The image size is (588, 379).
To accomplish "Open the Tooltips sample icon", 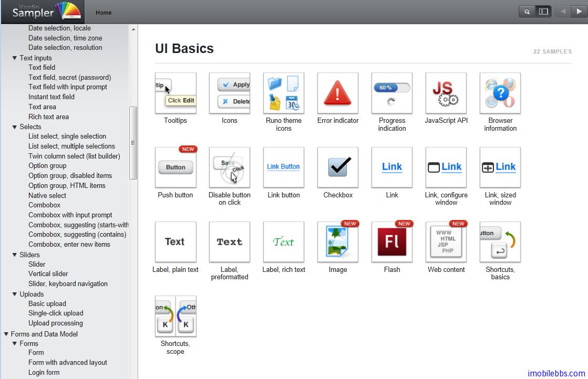I will (176, 93).
